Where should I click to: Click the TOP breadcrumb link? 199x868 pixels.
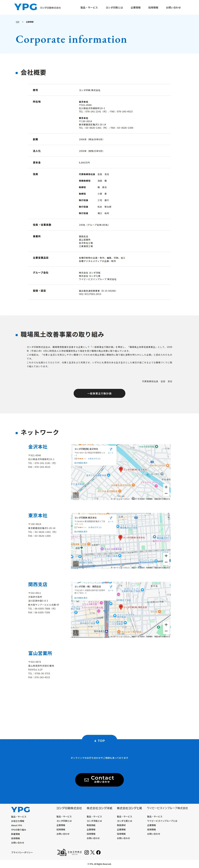(x=18, y=22)
